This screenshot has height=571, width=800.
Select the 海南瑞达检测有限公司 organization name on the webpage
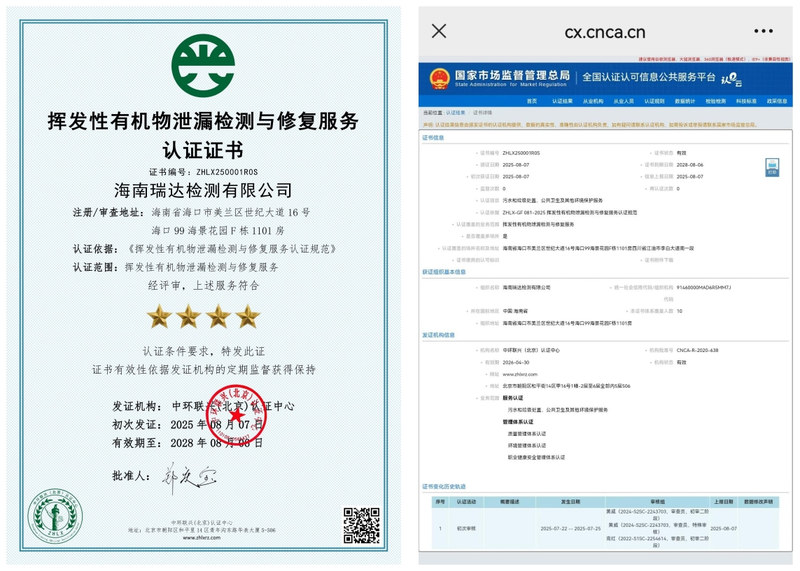(527, 287)
